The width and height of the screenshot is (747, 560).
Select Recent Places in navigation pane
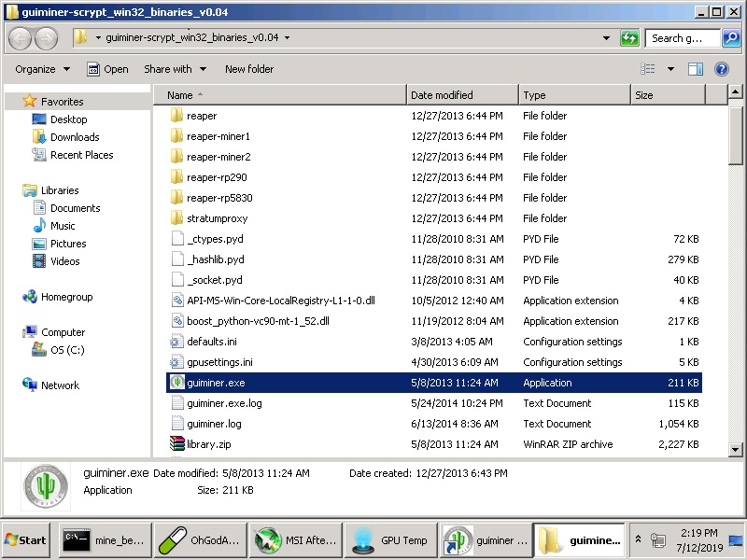pos(82,155)
